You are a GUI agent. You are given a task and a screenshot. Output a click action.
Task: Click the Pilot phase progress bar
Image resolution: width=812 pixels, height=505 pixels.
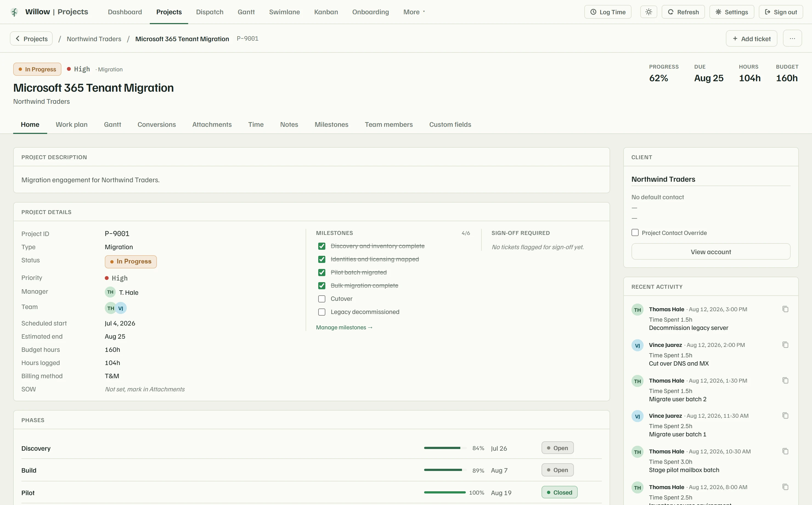pos(445,493)
